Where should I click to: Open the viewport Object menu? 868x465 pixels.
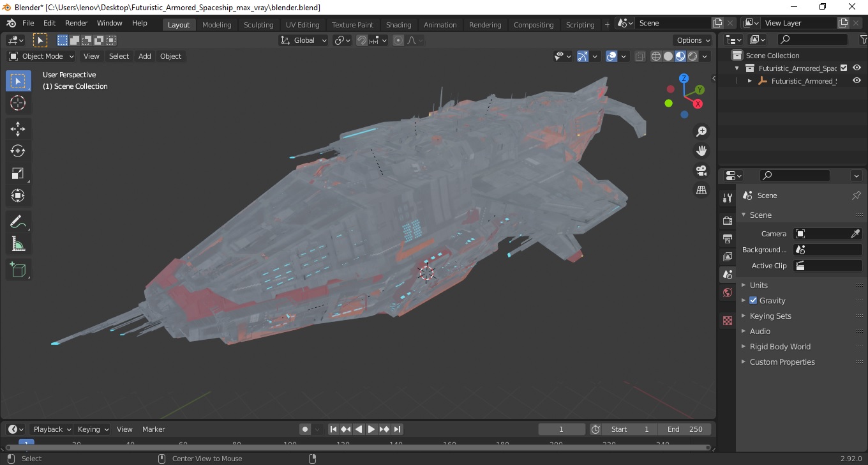point(170,56)
